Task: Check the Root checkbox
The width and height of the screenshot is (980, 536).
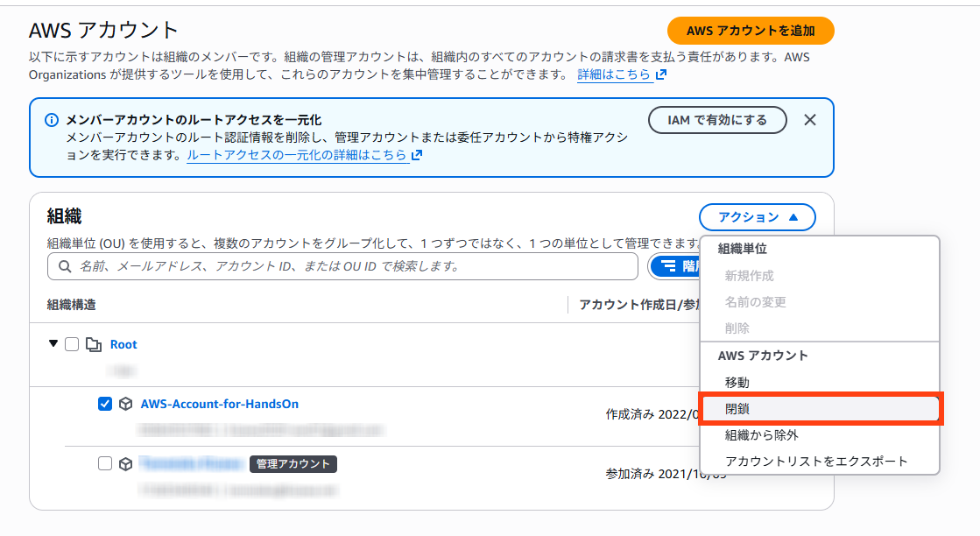Action: pos(72,345)
